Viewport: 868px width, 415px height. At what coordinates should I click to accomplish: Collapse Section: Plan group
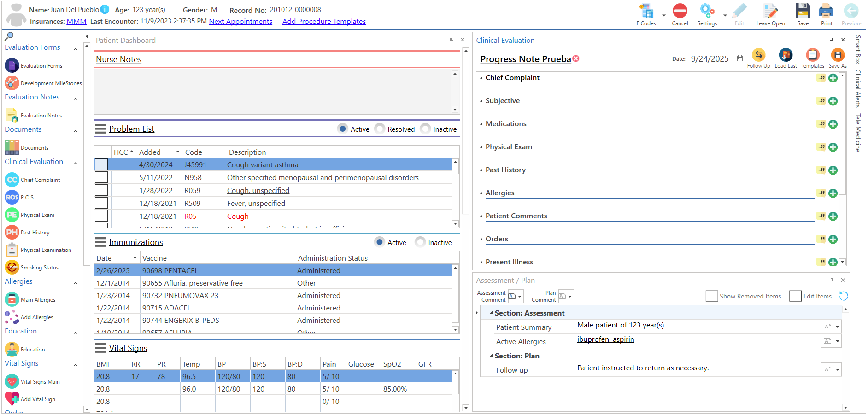(491, 356)
